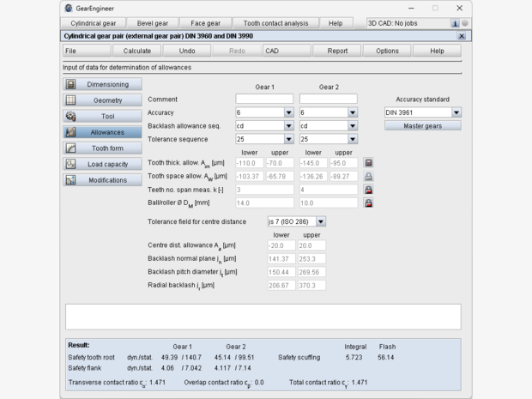Click the Modifications section icon
The image size is (532, 399).
(71, 180)
